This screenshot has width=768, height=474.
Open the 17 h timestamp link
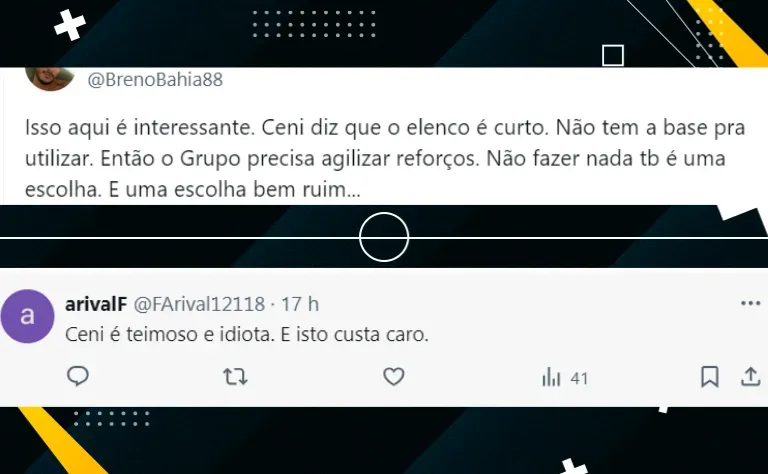pyautogui.click(x=300, y=304)
